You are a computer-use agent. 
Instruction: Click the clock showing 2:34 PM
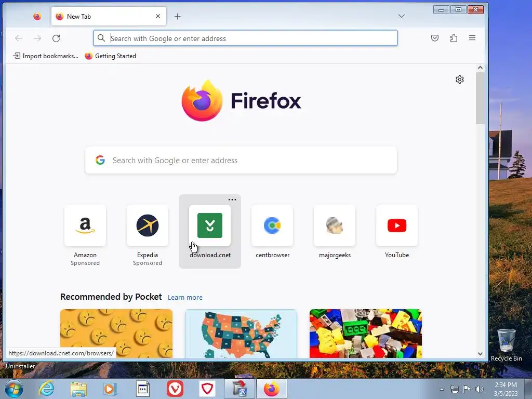(506, 389)
